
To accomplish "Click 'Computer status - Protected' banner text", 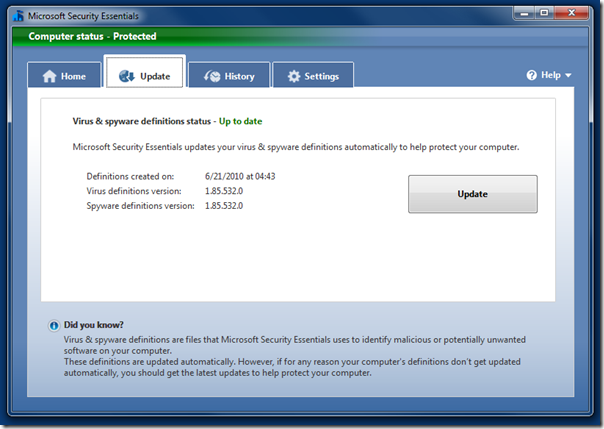I will pos(92,36).
